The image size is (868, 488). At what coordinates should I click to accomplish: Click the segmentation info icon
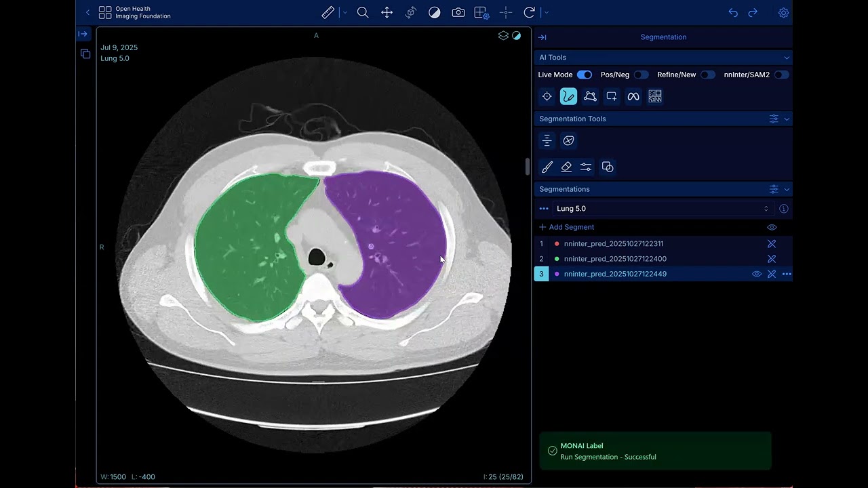[783, 209]
